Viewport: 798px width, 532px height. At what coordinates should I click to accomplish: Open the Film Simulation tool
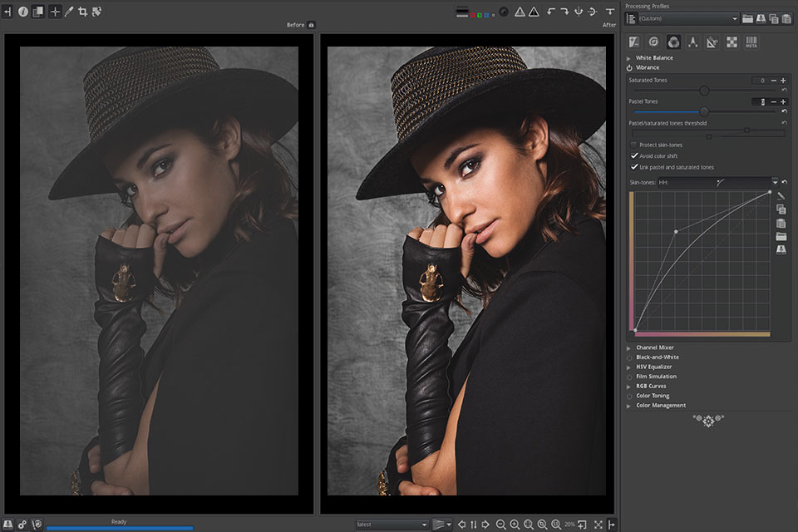point(656,377)
